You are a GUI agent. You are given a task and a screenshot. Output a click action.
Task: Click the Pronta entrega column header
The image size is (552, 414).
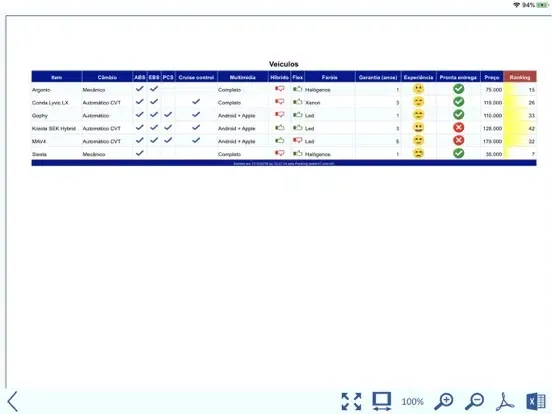(x=458, y=77)
